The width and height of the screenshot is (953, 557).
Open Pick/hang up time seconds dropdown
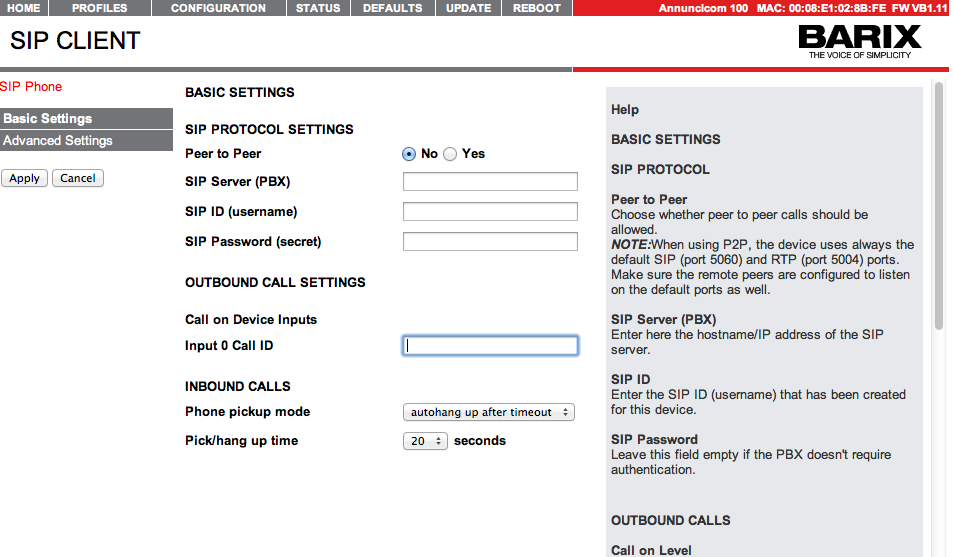click(x=426, y=441)
